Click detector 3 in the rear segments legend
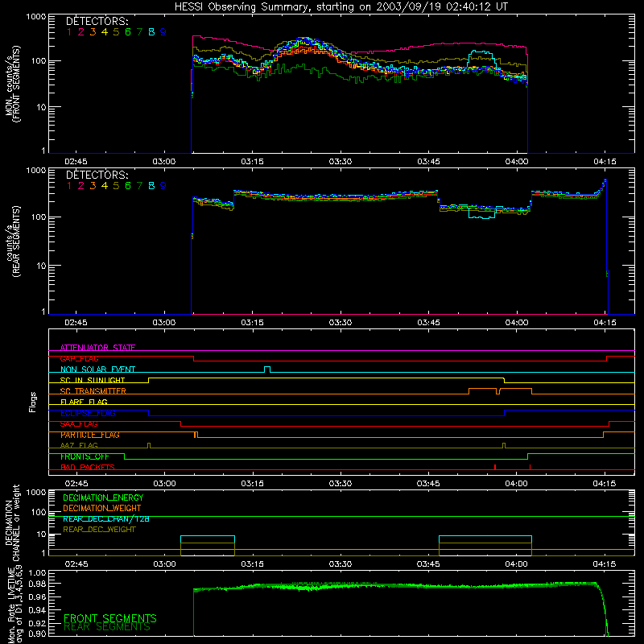Viewport: 644px width, 644px height. (93, 186)
